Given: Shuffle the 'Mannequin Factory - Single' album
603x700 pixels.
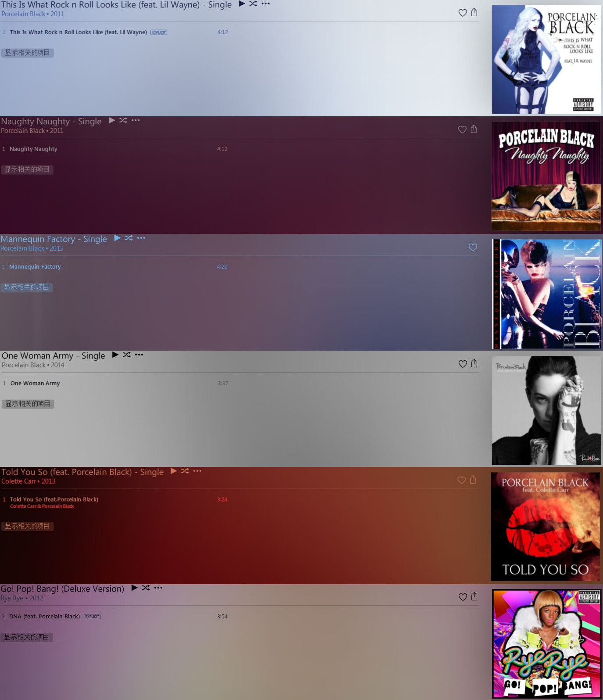Looking at the screenshot, I should click(x=128, y=238).
